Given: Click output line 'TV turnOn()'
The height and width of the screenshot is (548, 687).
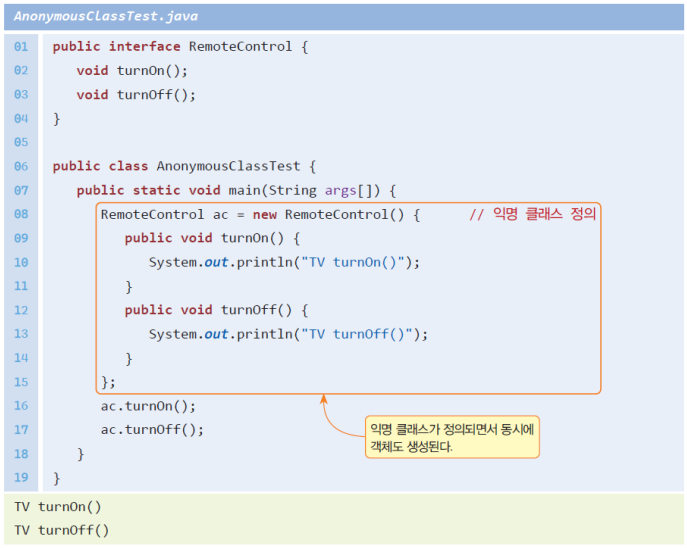Looking at the screenshot, I should (58, 507).
